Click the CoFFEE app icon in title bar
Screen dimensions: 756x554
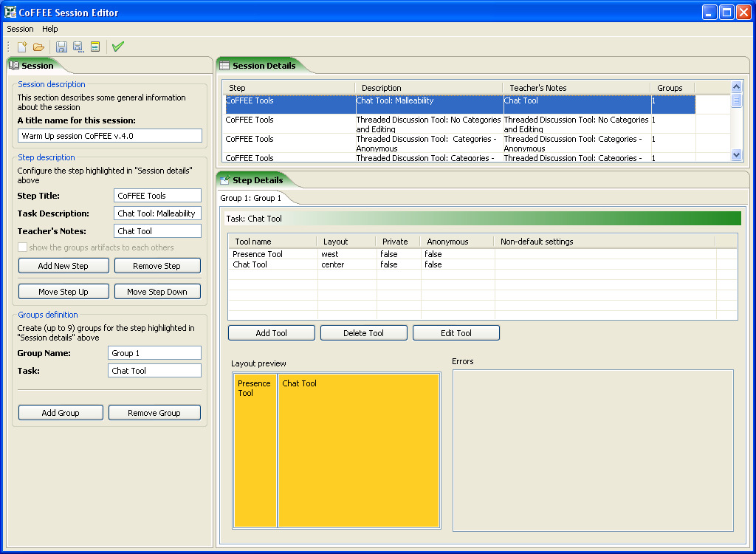(10, 12)
